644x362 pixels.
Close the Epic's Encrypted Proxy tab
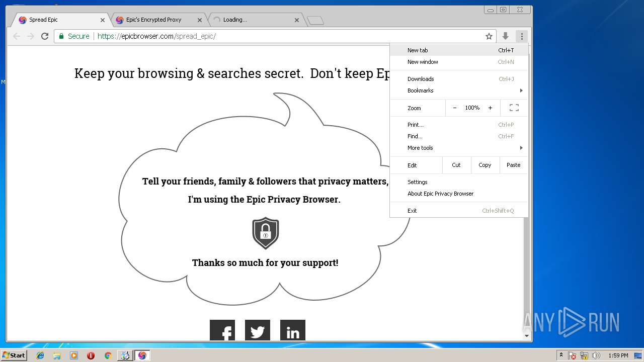pyautogui.click(x=200, y=20)
